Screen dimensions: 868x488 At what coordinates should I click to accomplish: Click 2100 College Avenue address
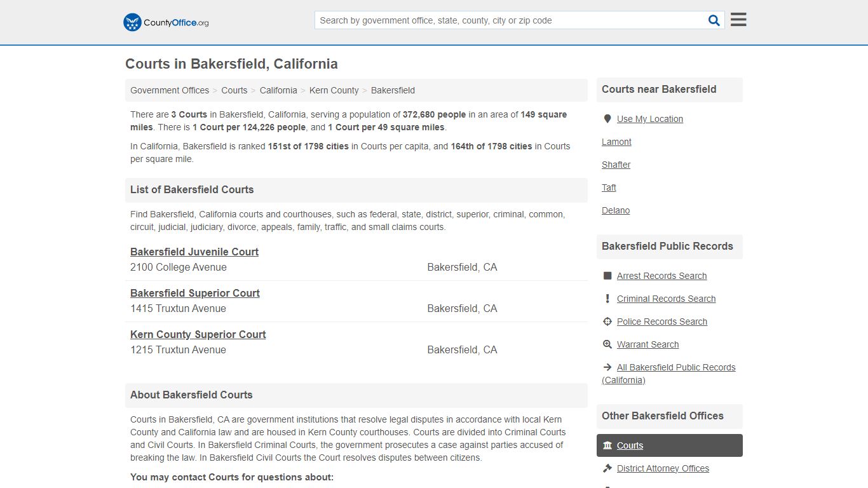[x=179, y=268]
